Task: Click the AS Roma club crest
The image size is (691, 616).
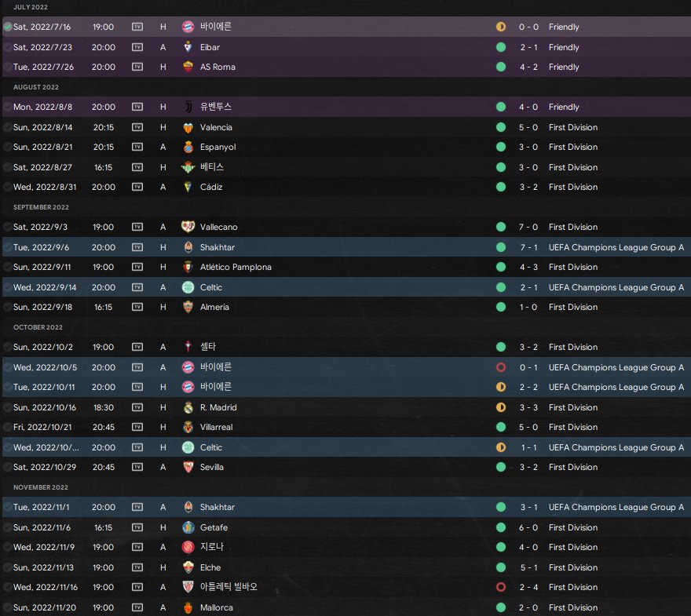Action: coord(188,67)
